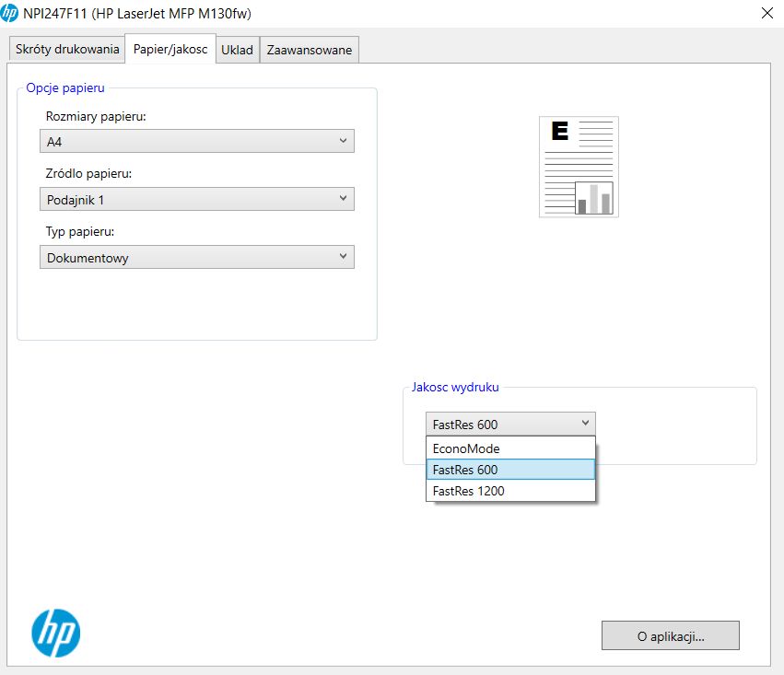
Task: Choose EconoMode from the quality list
Action: (510, 448)
